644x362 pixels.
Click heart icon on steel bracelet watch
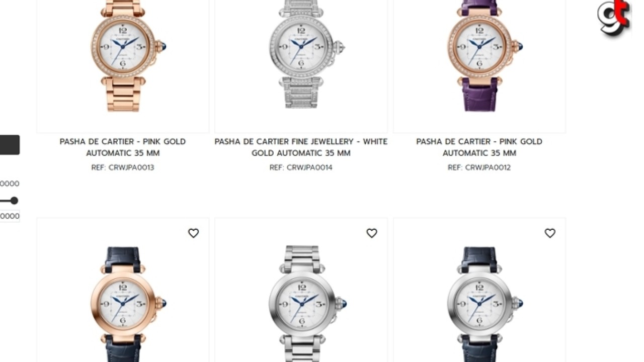[x=372, y=233]
